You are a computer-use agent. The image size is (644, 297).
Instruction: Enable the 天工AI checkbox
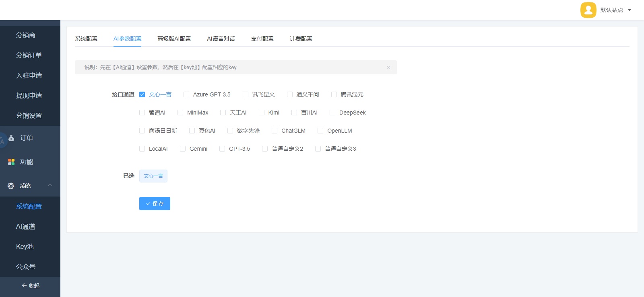coord(223,113)
